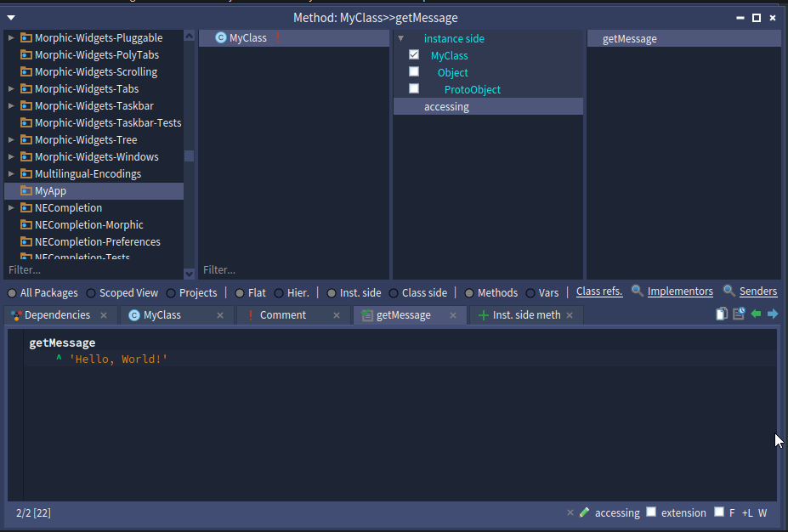Collapse the instance side group
The width and height of the screenshot is (788, 532).
coord(400,38)
